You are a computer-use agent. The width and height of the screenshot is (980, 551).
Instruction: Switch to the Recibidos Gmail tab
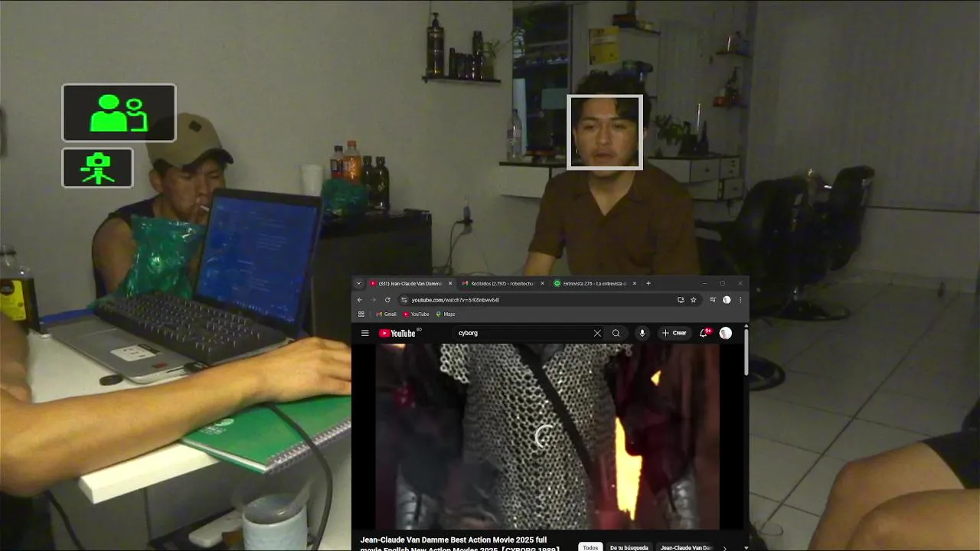click(x=503, y=284)
